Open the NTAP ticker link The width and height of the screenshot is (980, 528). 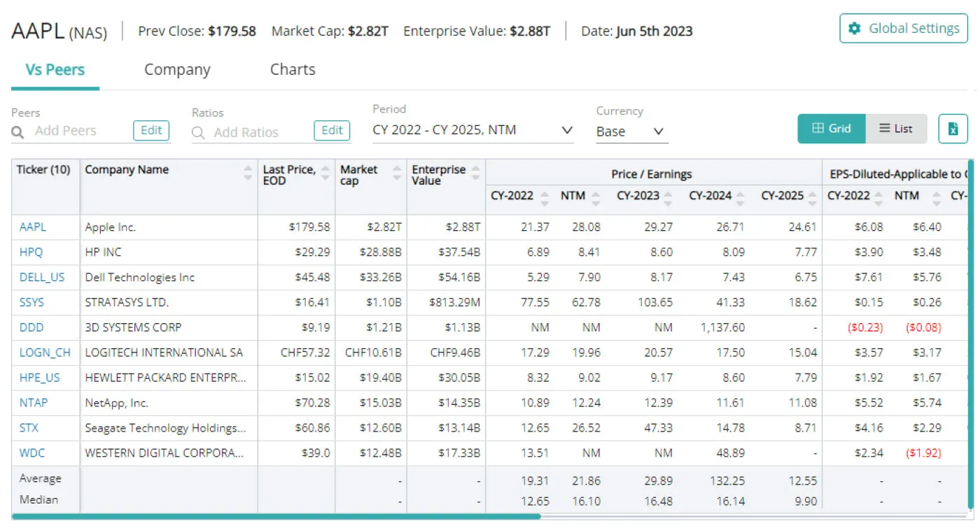tap(34, 404)
